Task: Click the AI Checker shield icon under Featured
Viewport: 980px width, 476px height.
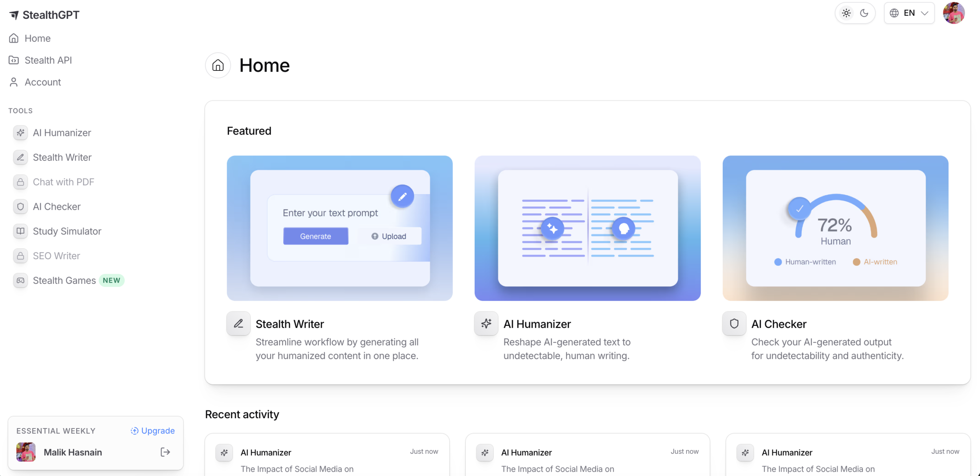Action: pos(734,324)
